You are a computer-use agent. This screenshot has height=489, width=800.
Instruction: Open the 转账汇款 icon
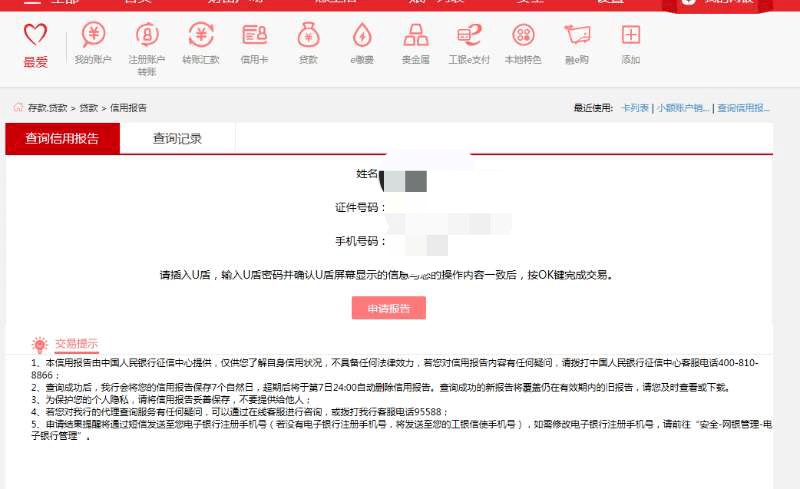[201, 35]
